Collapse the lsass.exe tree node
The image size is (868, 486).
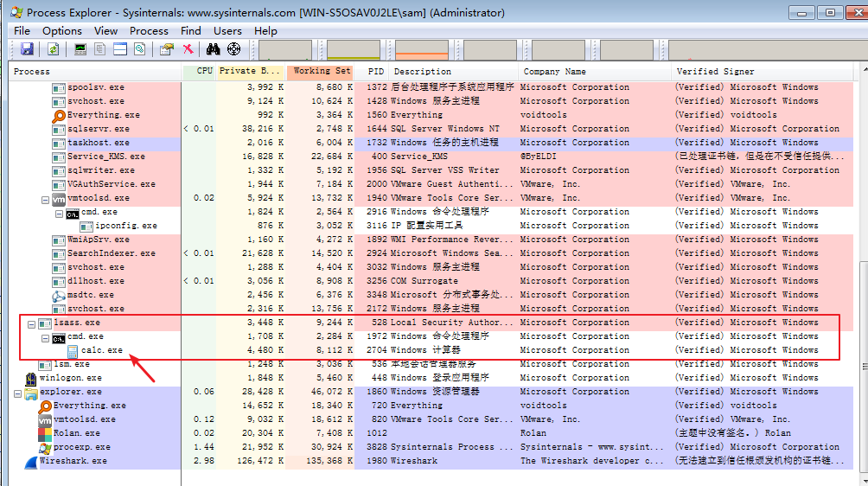(31, 325)
